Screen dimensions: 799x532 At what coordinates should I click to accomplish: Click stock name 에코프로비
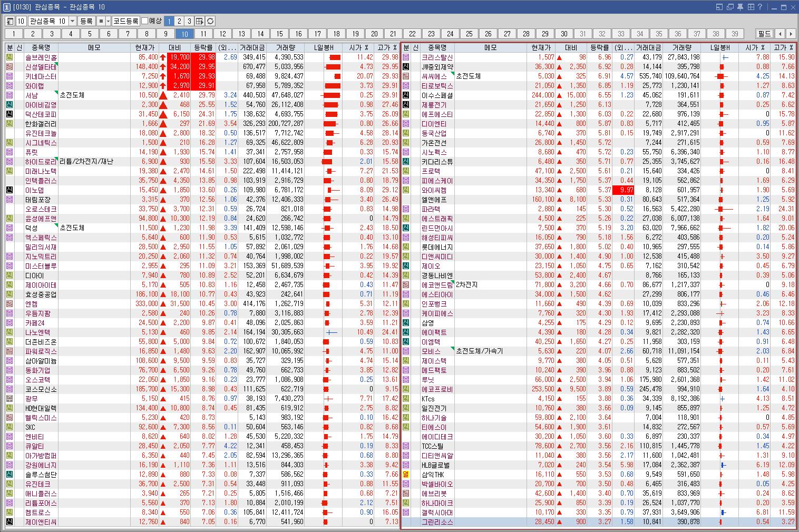[437, 389]
